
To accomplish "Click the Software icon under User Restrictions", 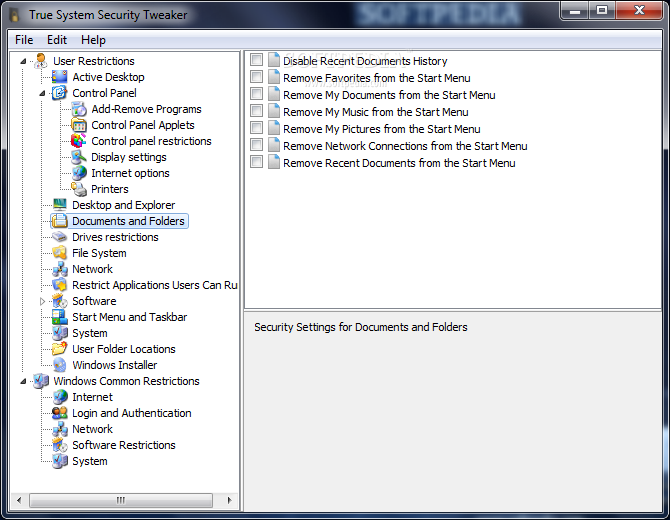I will [x=59, y=301].
